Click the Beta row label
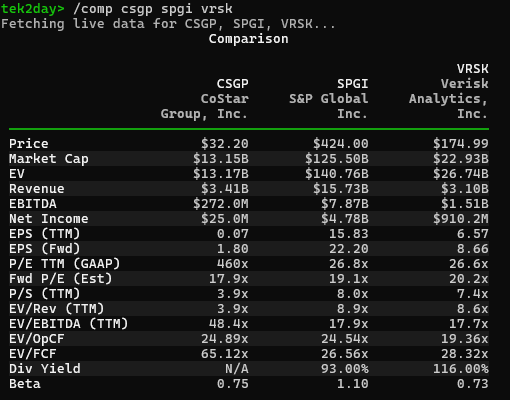510x400 pixels. tap(25, 384)
